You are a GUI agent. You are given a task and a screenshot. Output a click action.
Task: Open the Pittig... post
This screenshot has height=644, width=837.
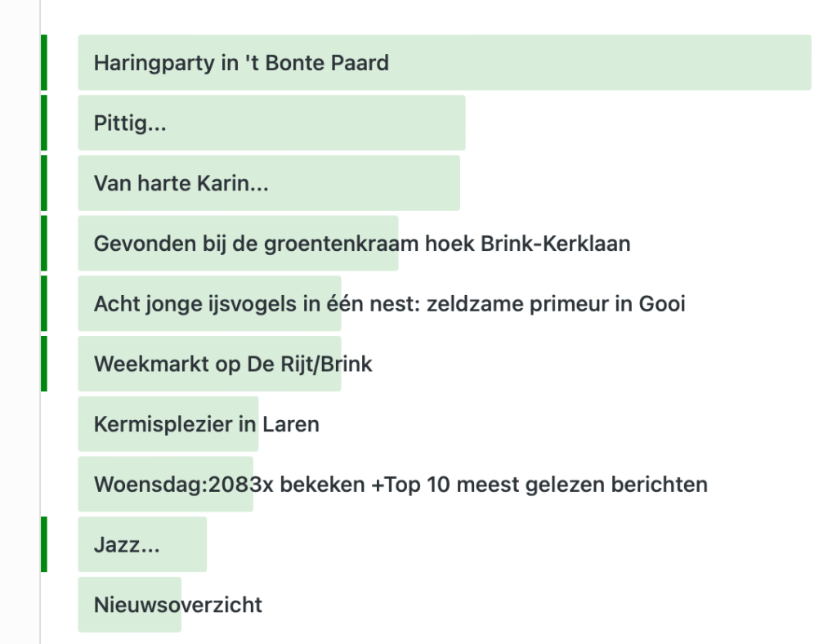(x=131, y=123)
